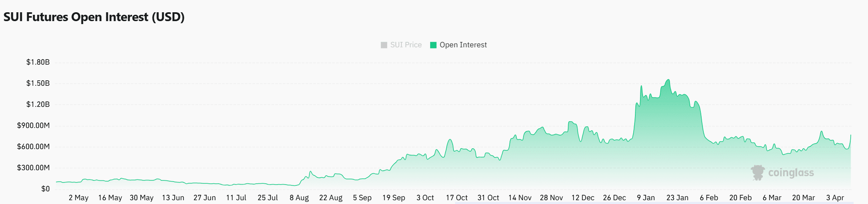
Task: Toggle the SUI Price legend series
Action: (x=401, y=45)
